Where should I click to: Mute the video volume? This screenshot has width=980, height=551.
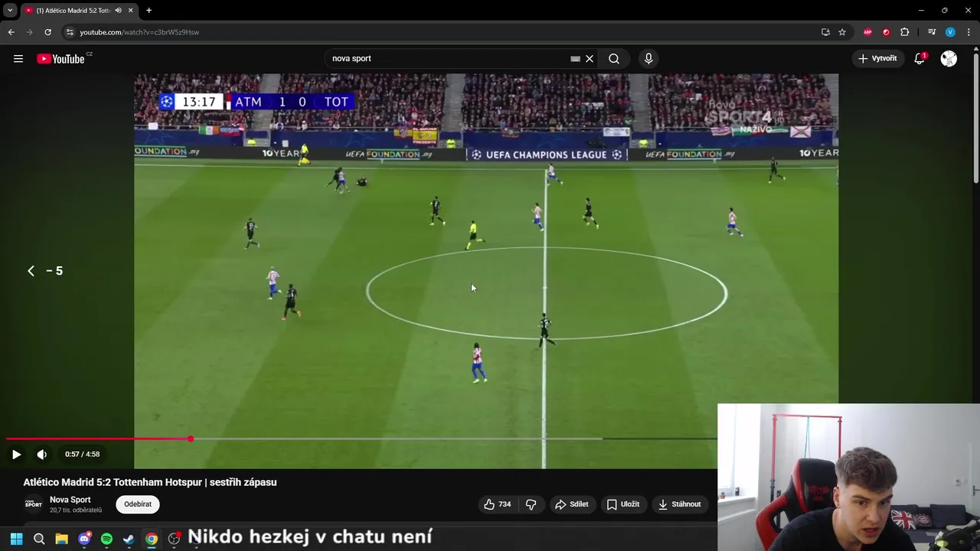[x=42, y=455]
